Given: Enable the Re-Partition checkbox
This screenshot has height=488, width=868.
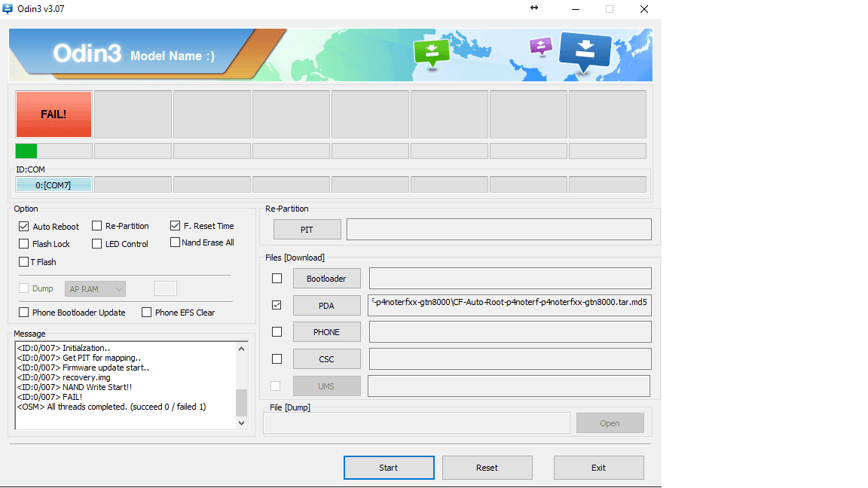Looking at the screenshot, I should [97, 226].
